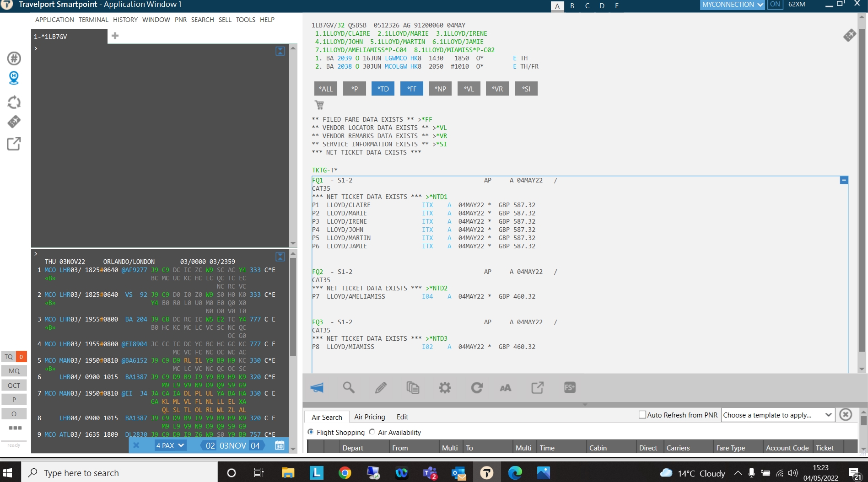Click the *FF filed fare button
Screen dimensions: 868x482
[411, 89]
